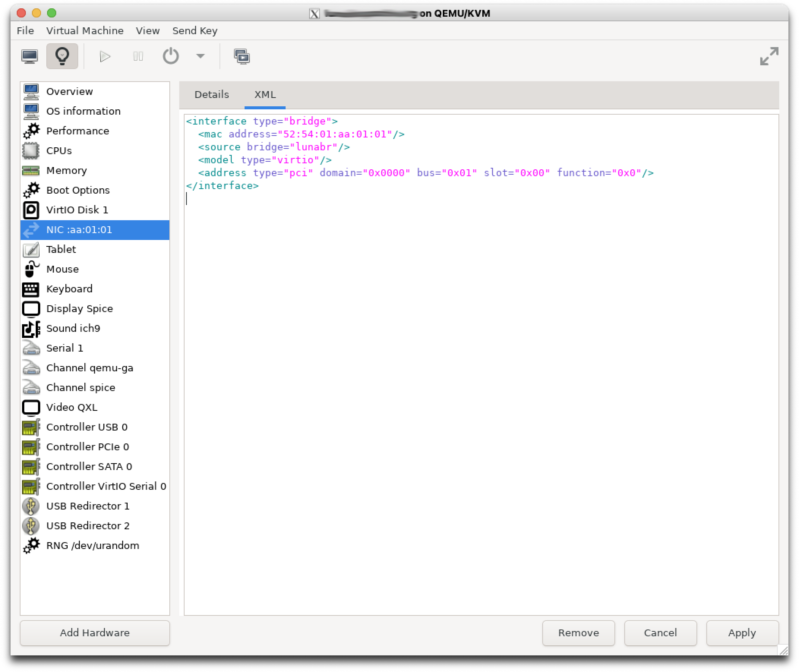Image resolution: width=799 pixels, height=672 pixels.
Task: Pause the virtual machine
Action: [x=138, y=57]
